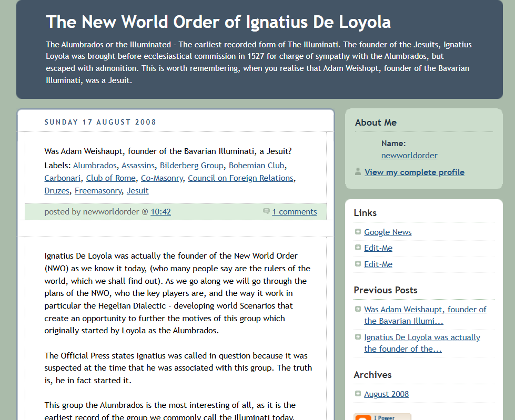Click the comment bubble icon beside 1 comments
The height and width of the screenshot is (420, 515).
[x=266, y=211]
